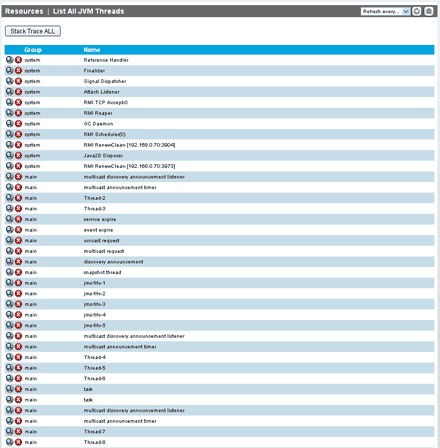Click red X icon beside event expire
440x448 pixels.
(18, 230)
